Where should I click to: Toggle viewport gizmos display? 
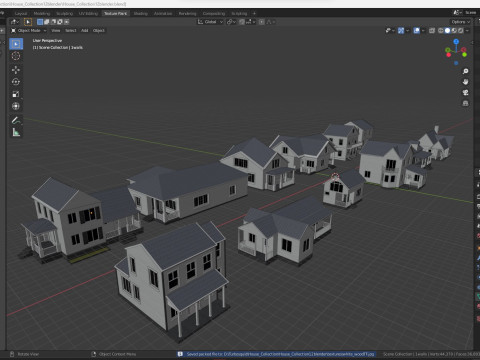pos(401,31)
